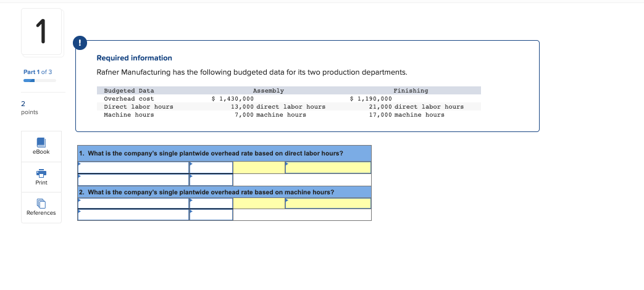Open yellow wide dropdown cell for question 1

(x=328, y=167)
